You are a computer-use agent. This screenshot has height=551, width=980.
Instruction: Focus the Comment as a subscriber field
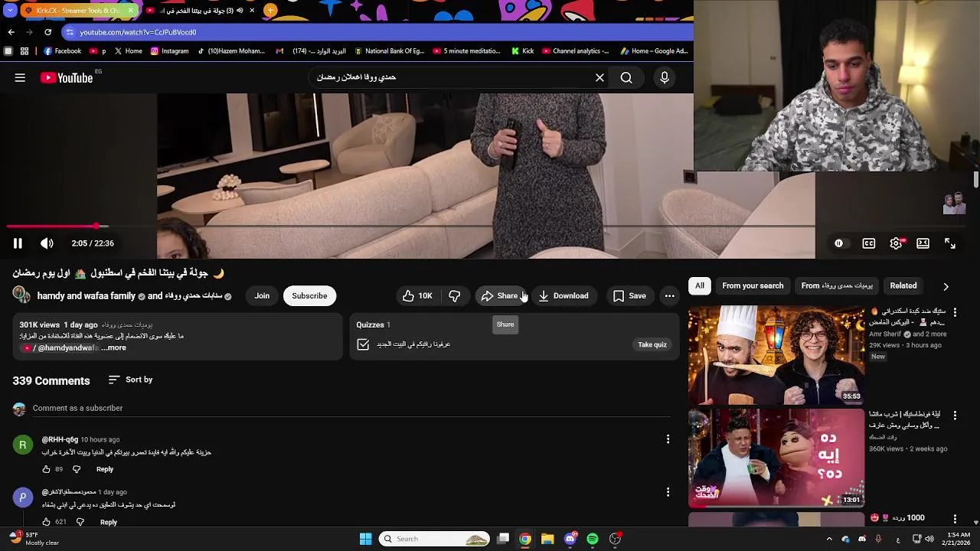[351, 409]
